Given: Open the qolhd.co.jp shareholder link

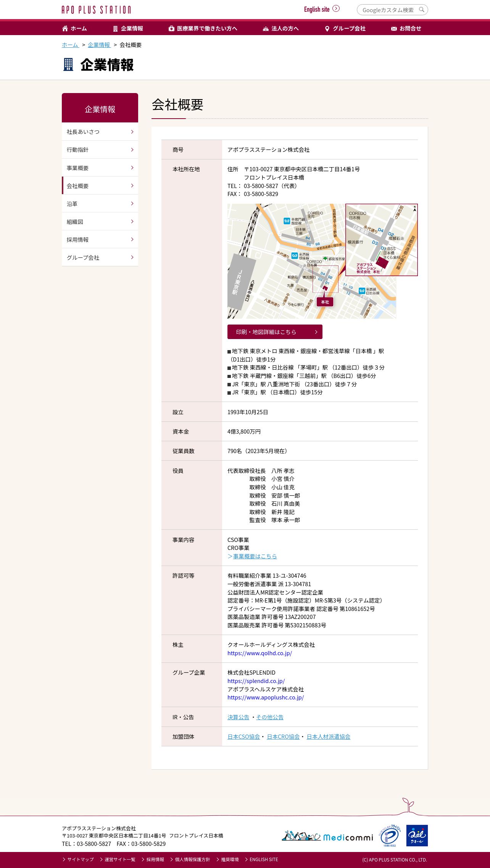Looking at the screenshot, I should click(x=260, y=653).
